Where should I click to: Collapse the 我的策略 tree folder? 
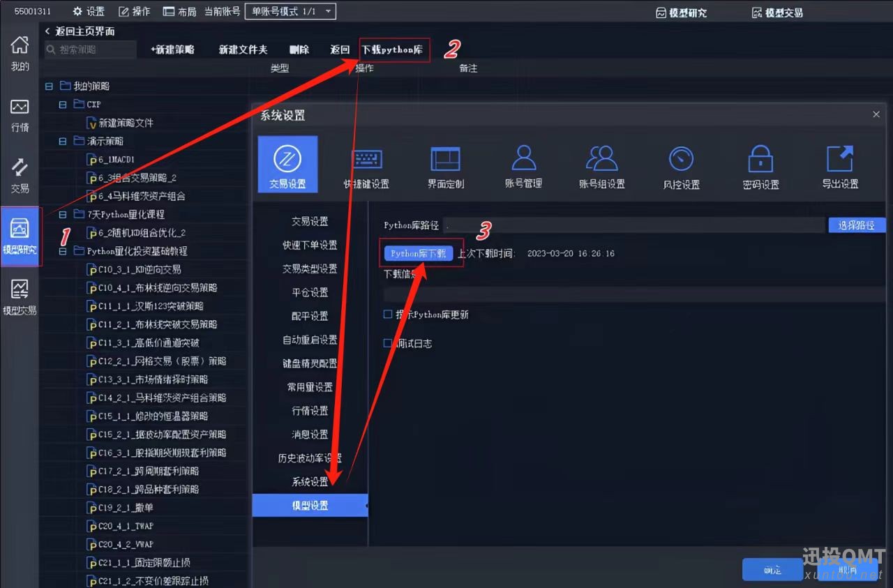[x=49, y=86]
